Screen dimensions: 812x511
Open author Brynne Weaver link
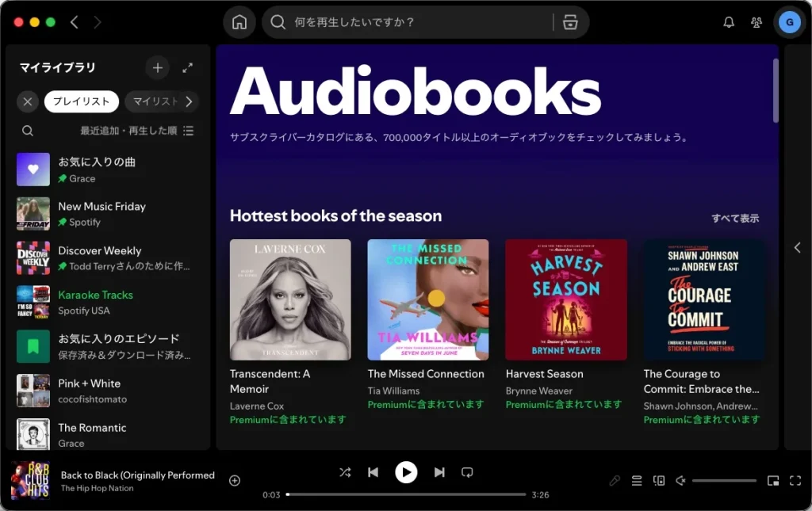539,391
